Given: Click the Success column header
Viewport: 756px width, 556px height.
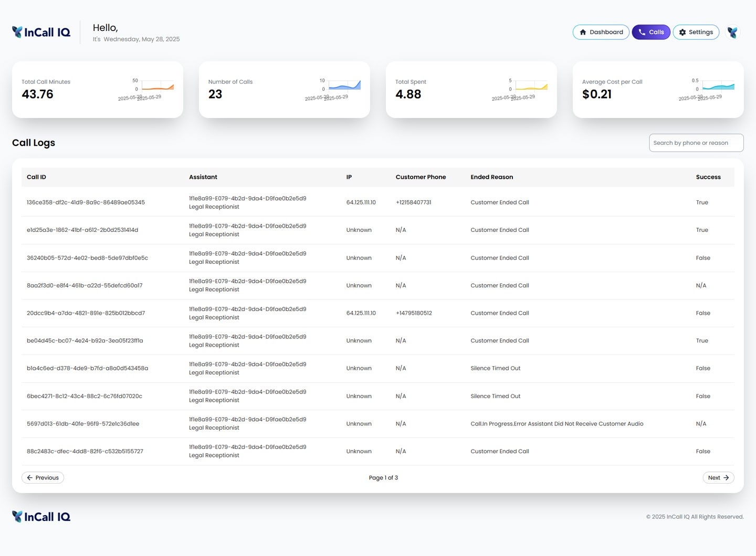Looking at the screenshot, I should click(x=708, y=177).
